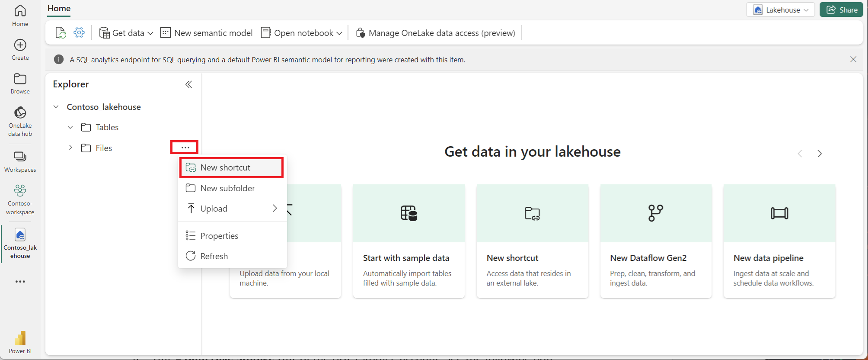Click the Share button
The image size is (868, 360).
[x=841, y=10]
